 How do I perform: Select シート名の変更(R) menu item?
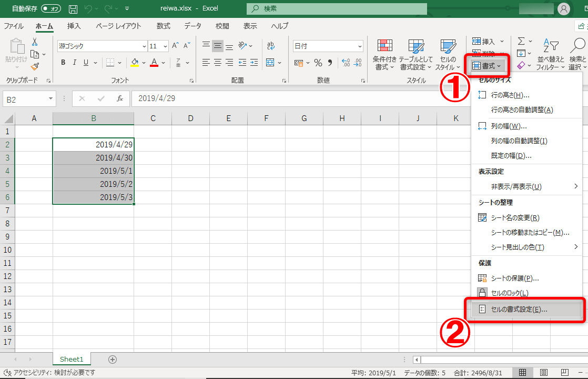[x=526, y=217]
